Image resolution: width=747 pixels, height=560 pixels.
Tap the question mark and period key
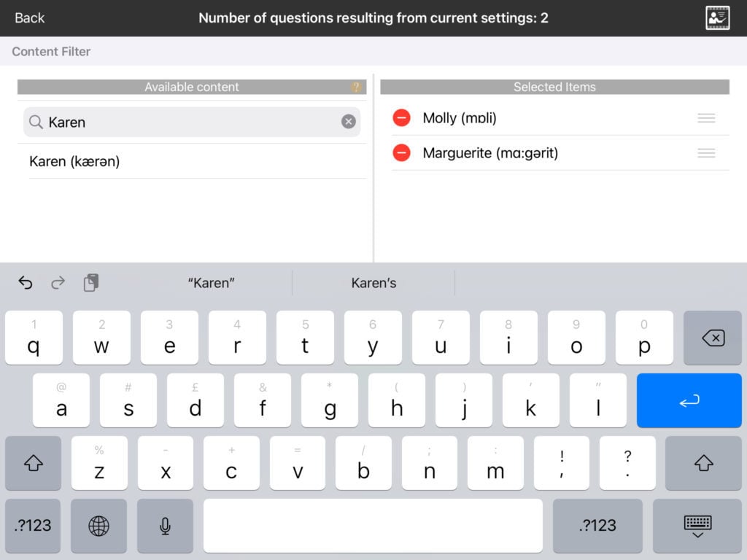click(627, 463)
